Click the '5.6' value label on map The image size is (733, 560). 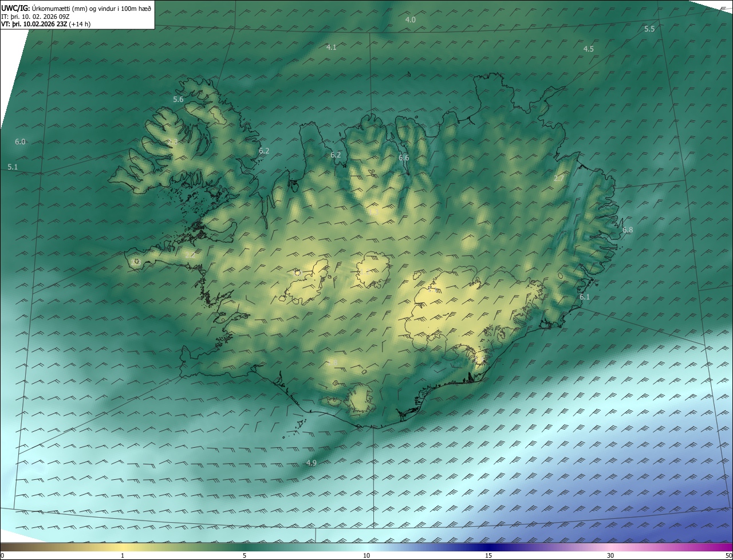[x=178, y=100]
